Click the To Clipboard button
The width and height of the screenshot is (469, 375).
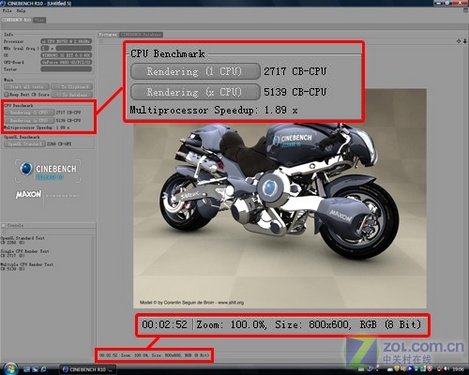point(72,87)
